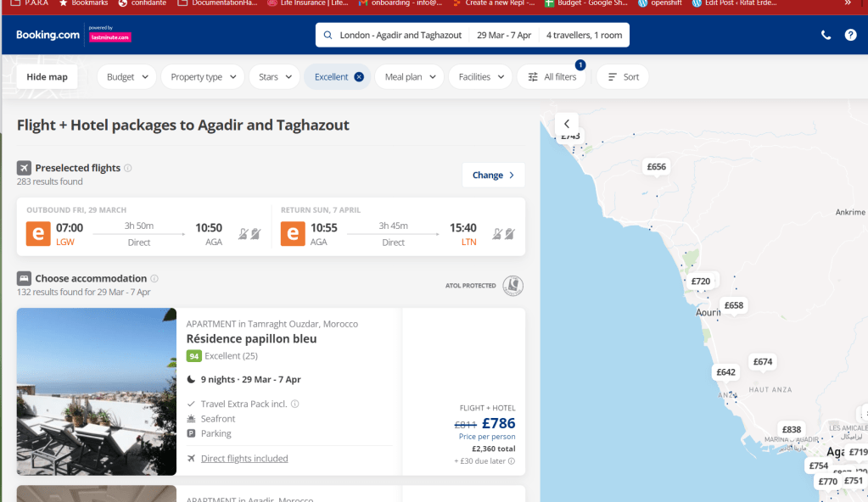Click the info icon next to Travel Extra Pack

[x=295, y=404]
